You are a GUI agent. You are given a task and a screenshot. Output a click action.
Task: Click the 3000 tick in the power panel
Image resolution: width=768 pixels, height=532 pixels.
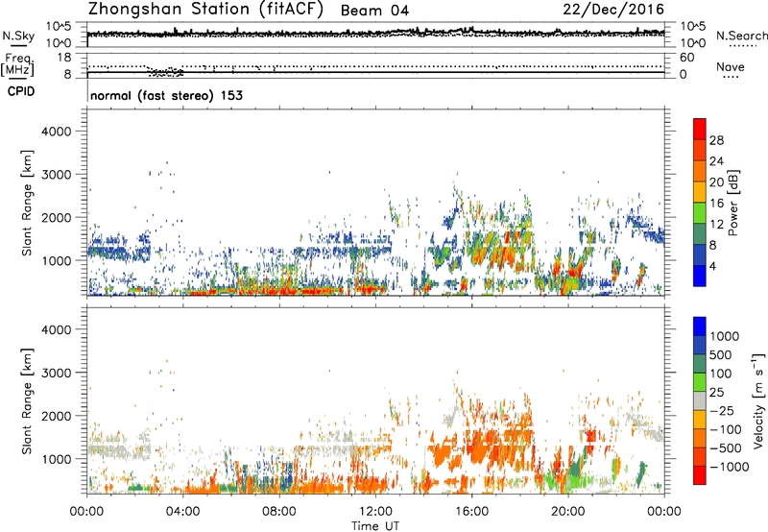pyautogui.click(x=57, y=175)
